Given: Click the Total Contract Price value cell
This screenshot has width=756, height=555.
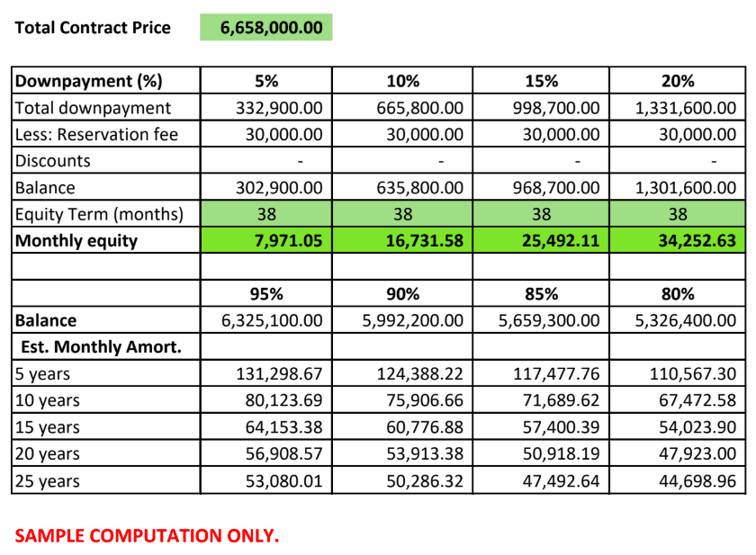Looking at the screenshot, I should coord(266,27).
